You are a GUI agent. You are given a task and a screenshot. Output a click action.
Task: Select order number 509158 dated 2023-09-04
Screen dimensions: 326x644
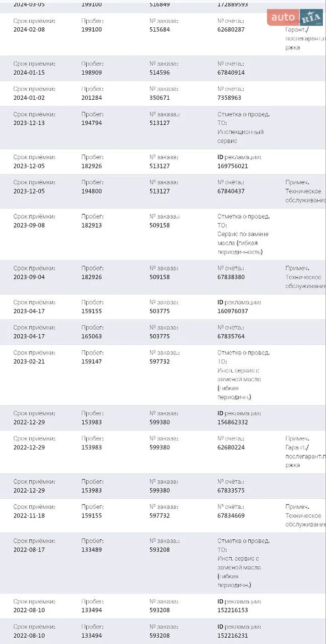(160, 277)
